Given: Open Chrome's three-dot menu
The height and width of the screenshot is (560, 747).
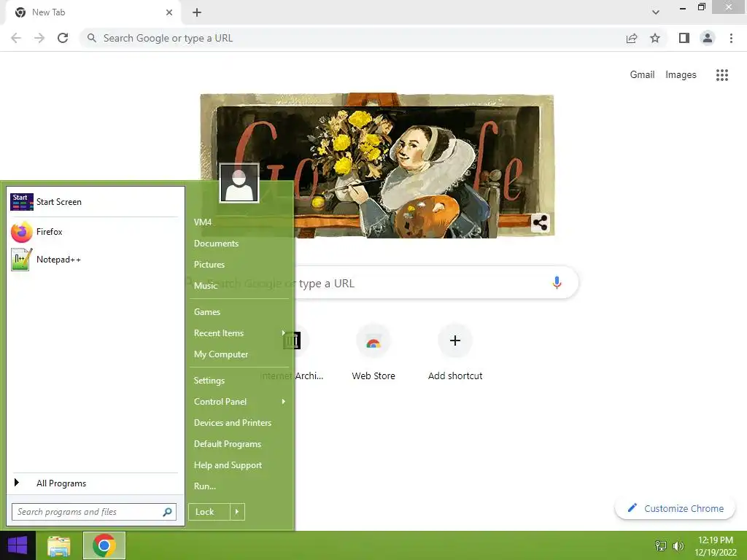Looking at the screenshot, I should [x=731, y=38].
